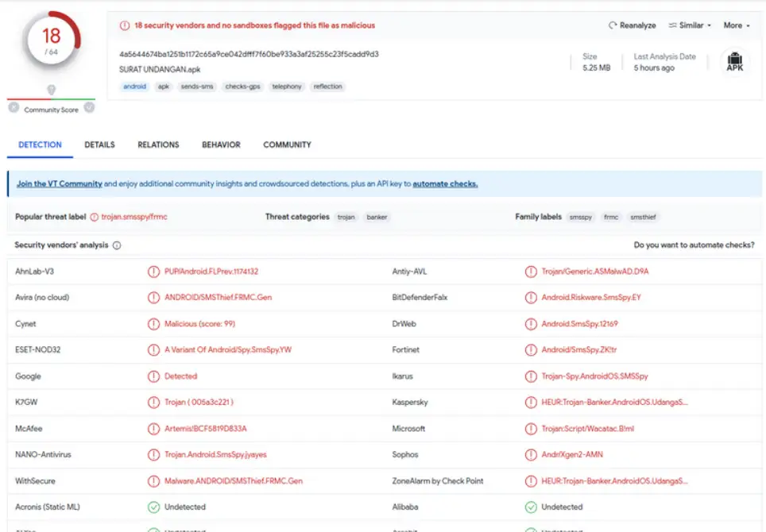Viewport: 766px width, 532px height.
Task: Click the Malicious (score: 99) result
Action: coord(199,324)
